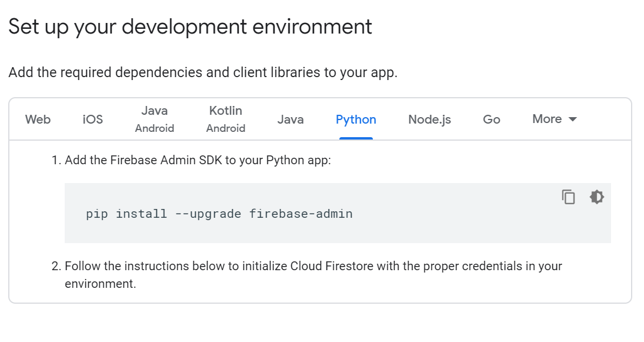Switch to the Go tab
This screenshot has width=644, height=342.
pyautogui.click(x=491, y=119)
